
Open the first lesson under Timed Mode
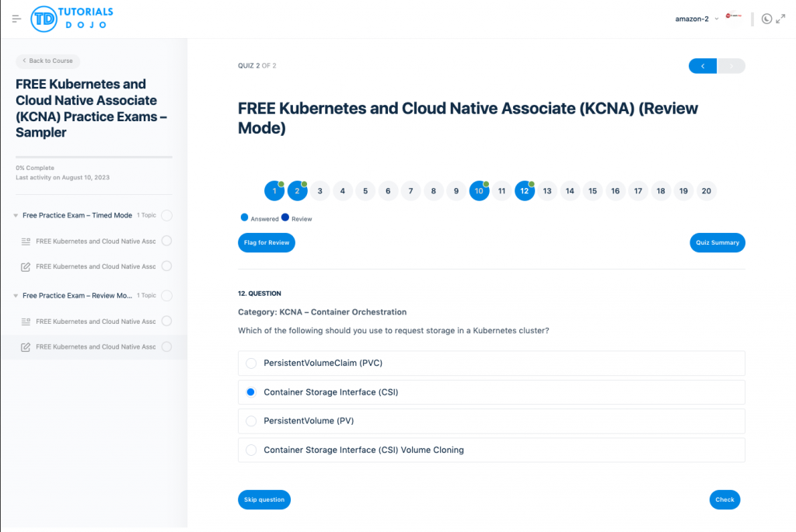coord(96,242)
